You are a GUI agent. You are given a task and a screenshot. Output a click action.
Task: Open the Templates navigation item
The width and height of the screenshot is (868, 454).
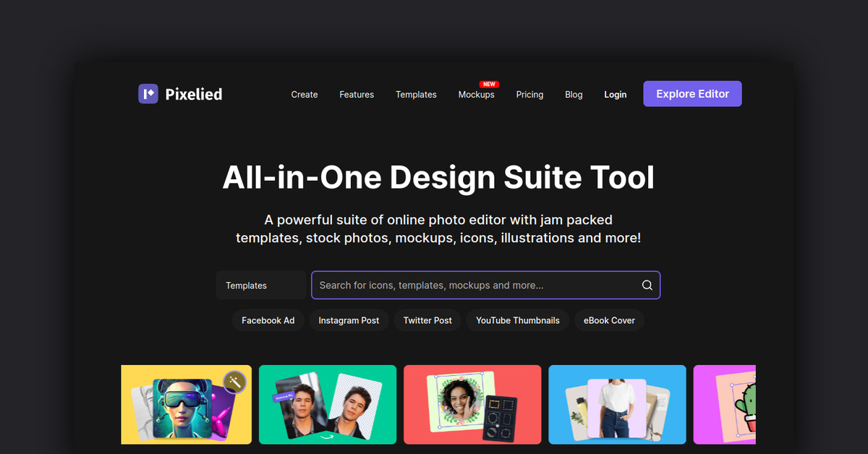(x=416, y=94)
